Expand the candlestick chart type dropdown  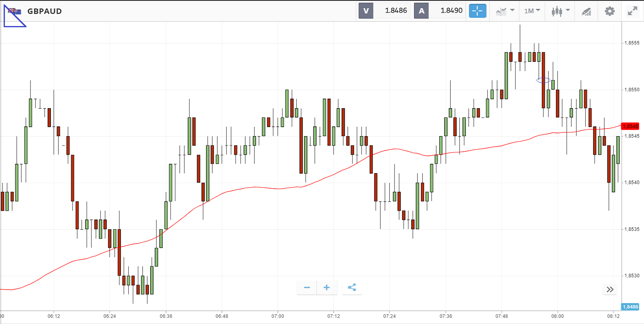pyautogui.click(x=560, y=11)
